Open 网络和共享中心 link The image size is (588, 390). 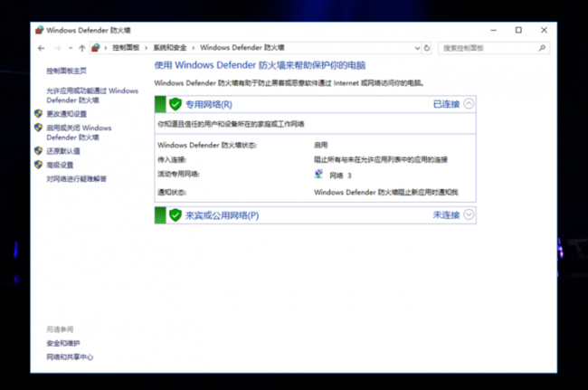coord(70,357)
